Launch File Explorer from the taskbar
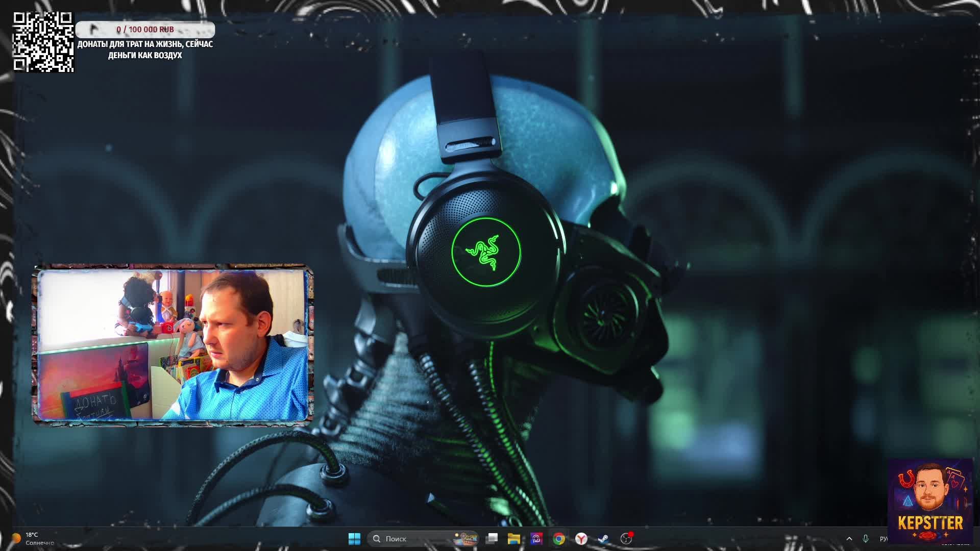Viewport: 980px width, 551px height. [x=514, y=539]
